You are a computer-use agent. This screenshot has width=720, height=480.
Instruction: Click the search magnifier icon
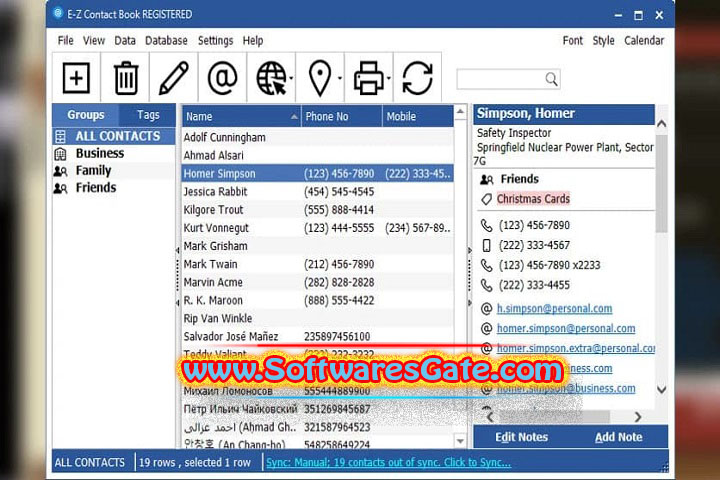551,79
